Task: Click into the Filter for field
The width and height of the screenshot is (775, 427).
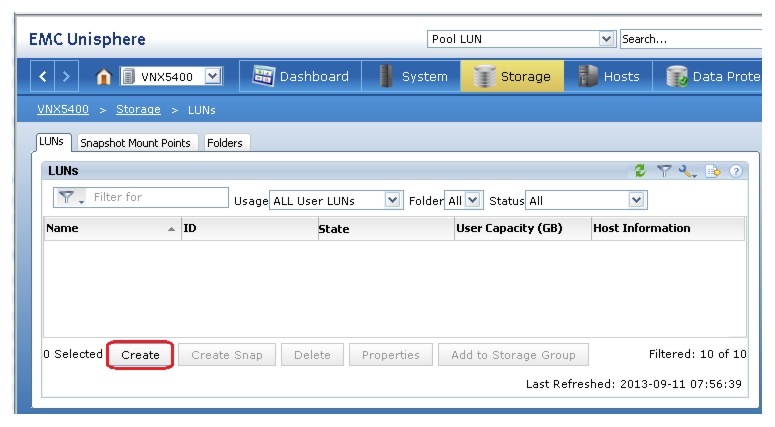Action: [x=156, y=197]
